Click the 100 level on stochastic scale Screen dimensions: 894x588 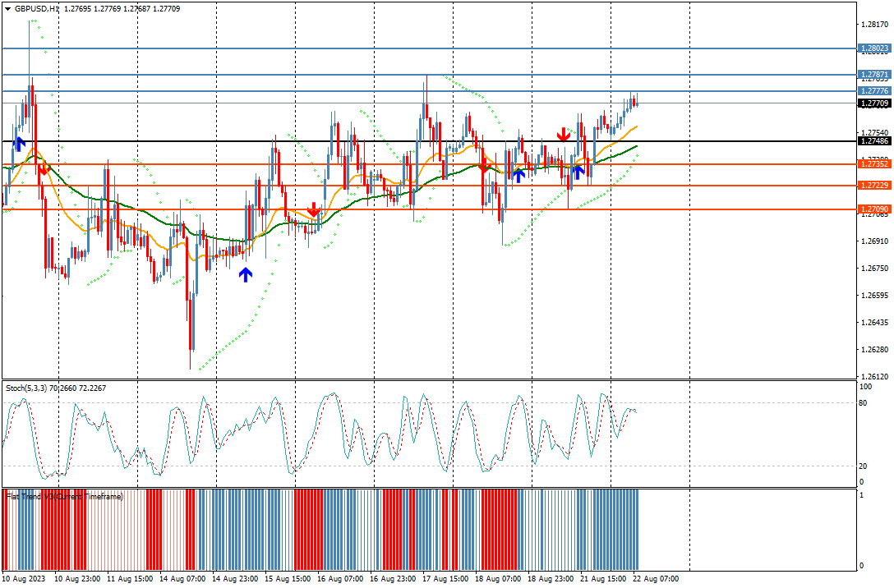865,387
